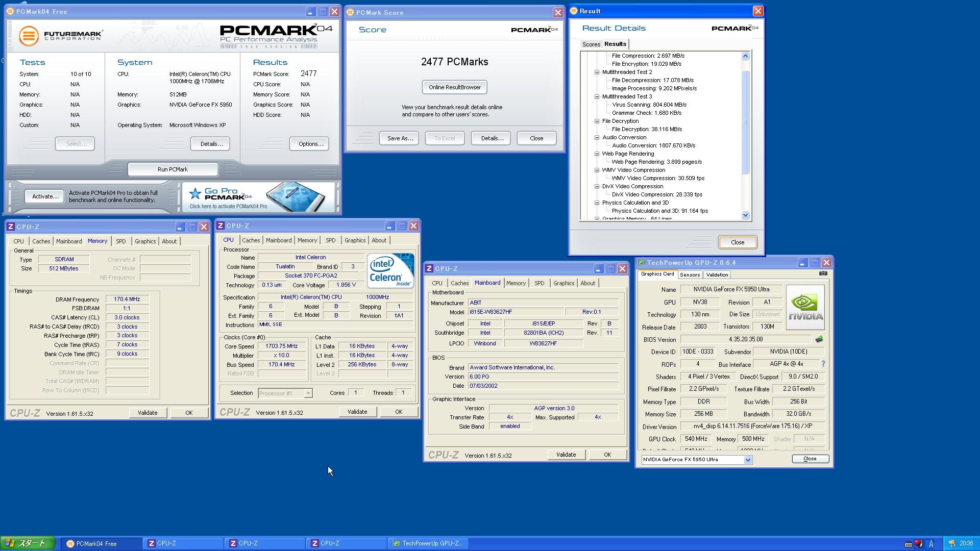Switch to the Scores tab in Result
980x551 pixels.
591,44
